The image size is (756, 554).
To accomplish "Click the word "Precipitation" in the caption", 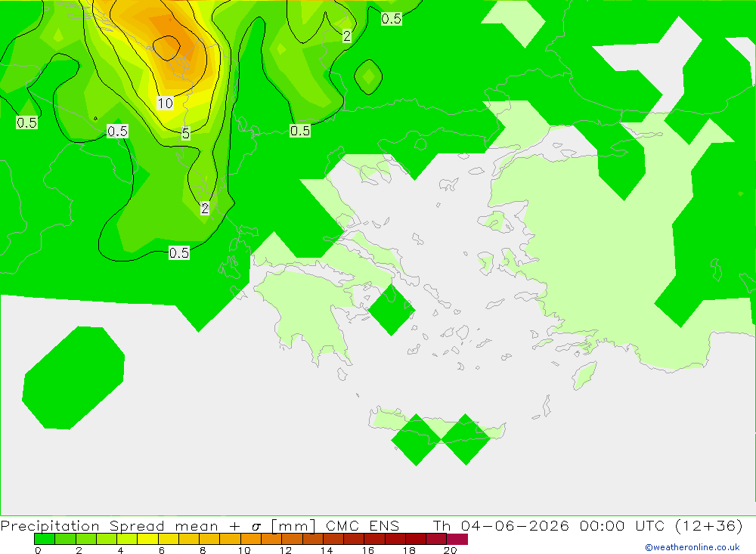I will [50, 525].
